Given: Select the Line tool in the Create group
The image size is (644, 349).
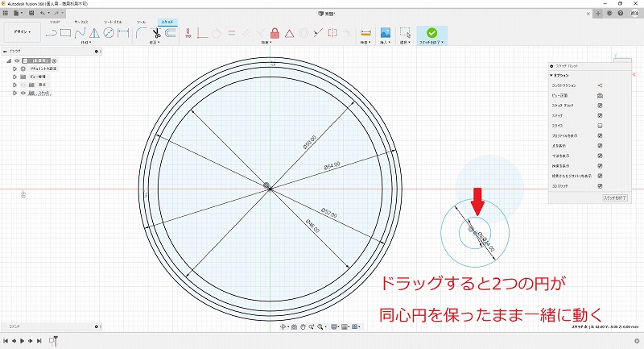Looking at the screenshot, I should tap(51, 33).
